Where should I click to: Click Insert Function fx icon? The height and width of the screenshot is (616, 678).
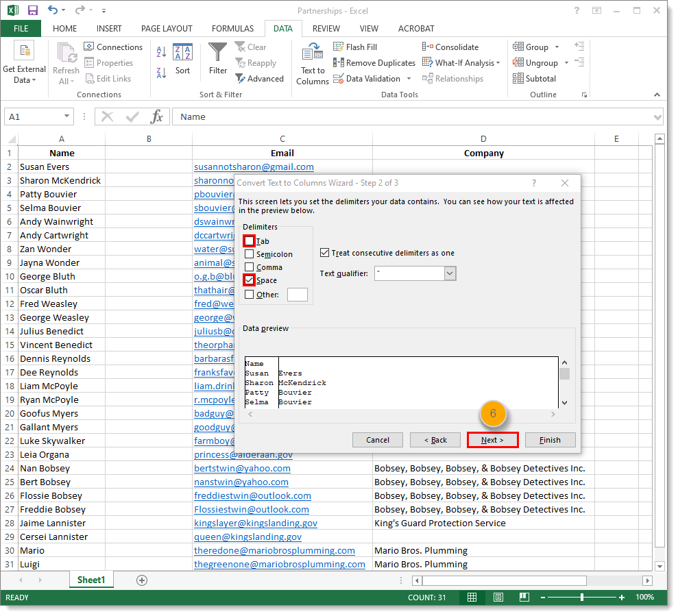coord(156,116)
